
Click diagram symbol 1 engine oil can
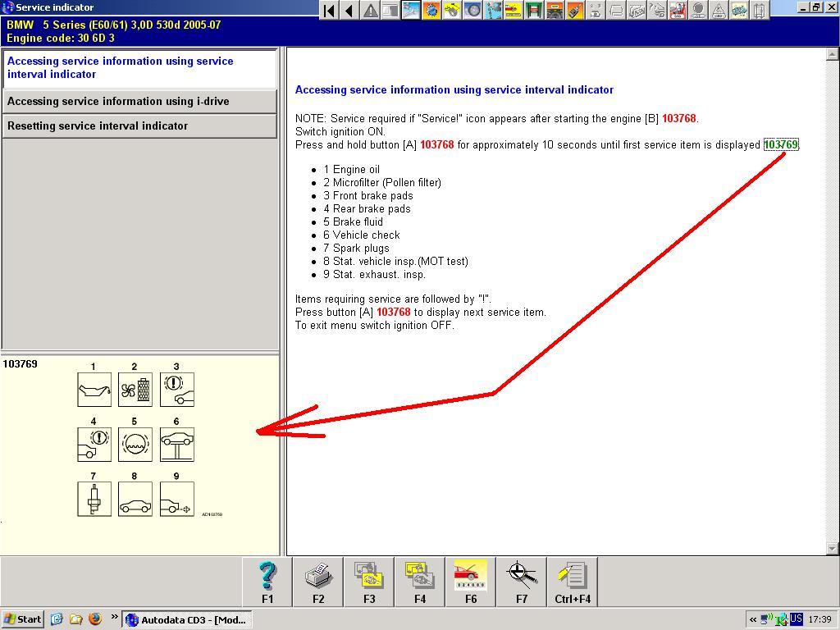click(x=94, y=390)
